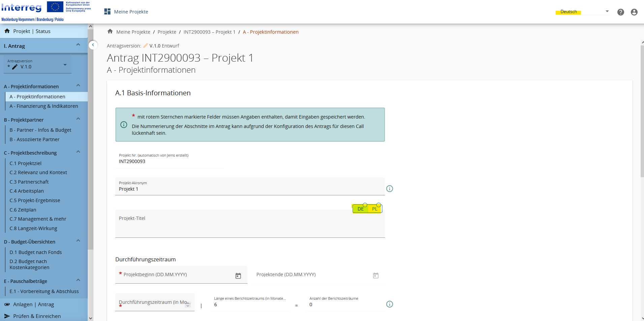Click the info icon beside Projekt-Akronym

(x=389, y=189)
